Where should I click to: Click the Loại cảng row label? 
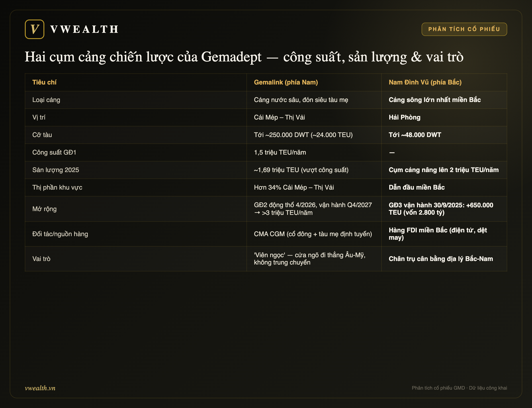tap(46, 100)
